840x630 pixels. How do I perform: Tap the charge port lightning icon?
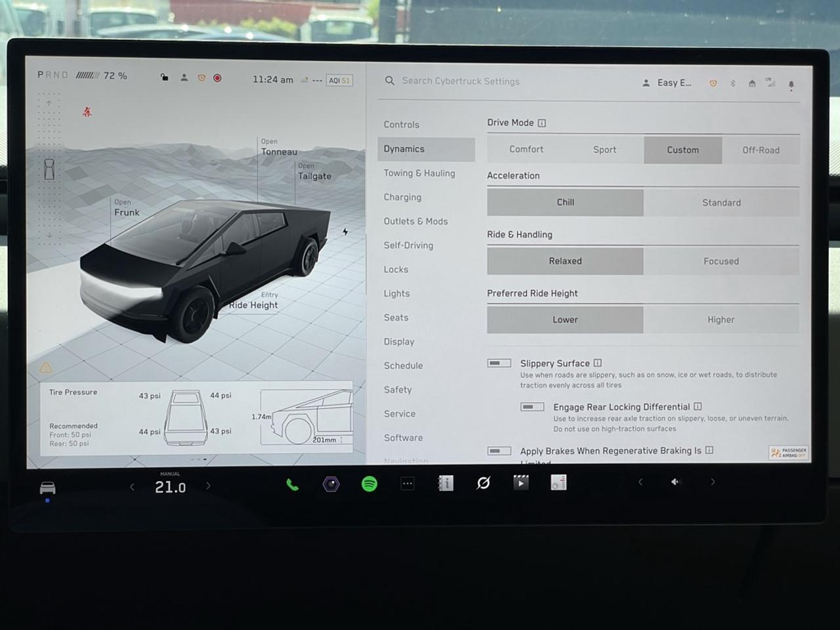point(345,232)
